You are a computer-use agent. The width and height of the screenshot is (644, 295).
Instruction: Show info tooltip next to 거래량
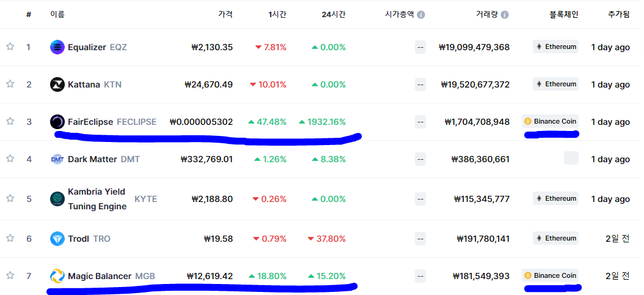click(505, 15)
